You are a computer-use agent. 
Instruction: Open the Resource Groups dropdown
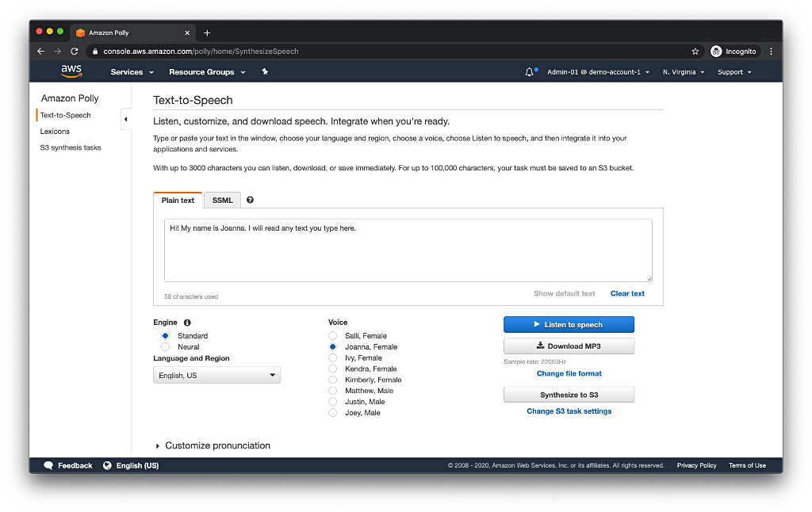pyautogui.click(x=207, y=72)
